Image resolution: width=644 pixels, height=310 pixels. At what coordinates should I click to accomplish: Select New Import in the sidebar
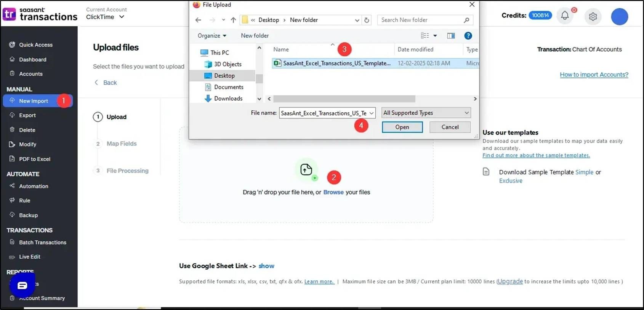pos(34,101)
